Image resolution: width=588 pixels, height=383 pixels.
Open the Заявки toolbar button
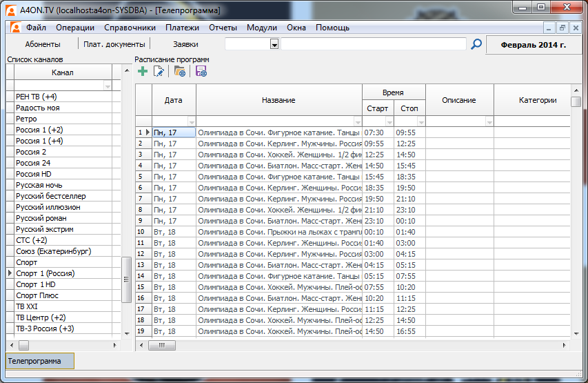coord(185,44)
